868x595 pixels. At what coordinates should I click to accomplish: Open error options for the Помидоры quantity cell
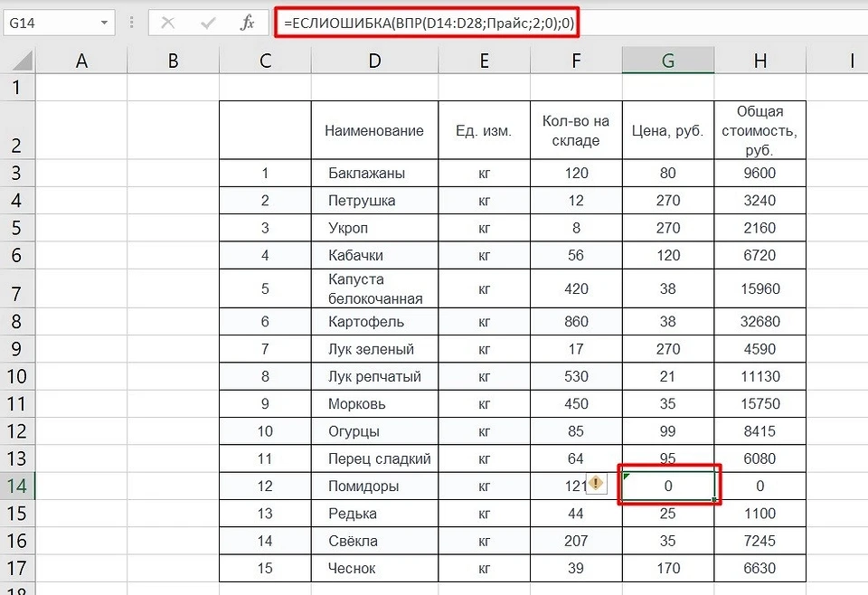point(596,486)
